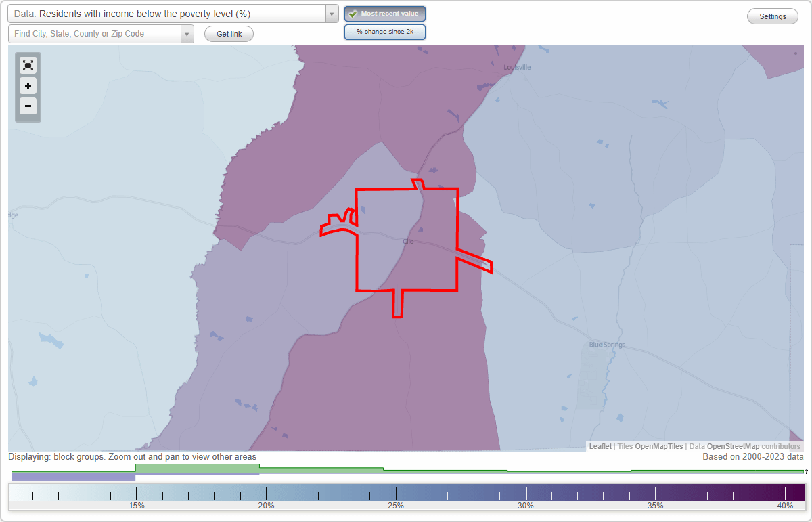
Task: Zoom in using the plus icon
Action: click(x=28, y=86)
